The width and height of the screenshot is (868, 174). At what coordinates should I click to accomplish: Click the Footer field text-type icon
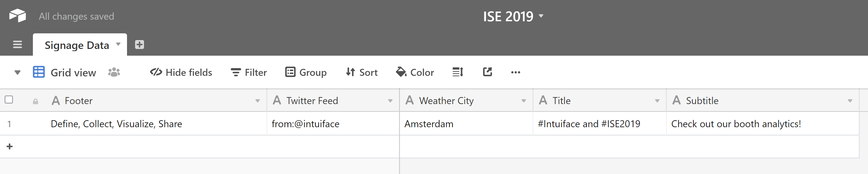point(56,100)
